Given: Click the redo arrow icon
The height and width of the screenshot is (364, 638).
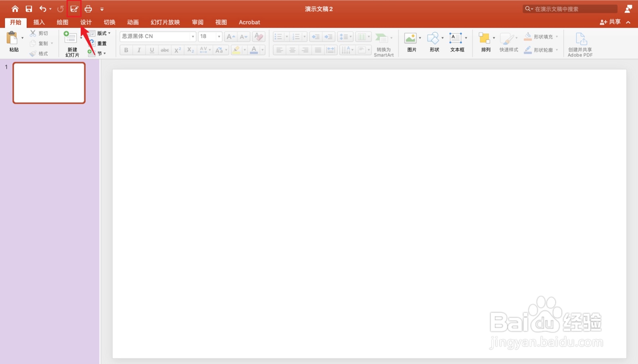Looking at the screenshot, I should click(x=60, y=9).
